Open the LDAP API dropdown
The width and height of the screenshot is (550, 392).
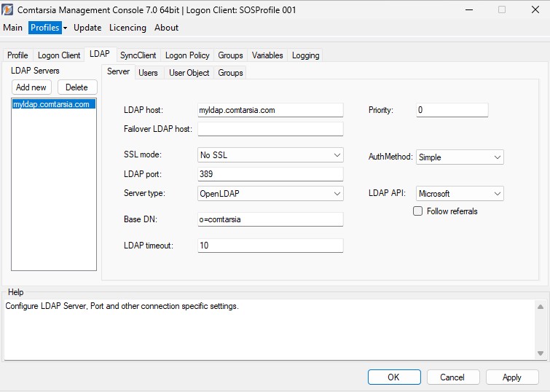pyautogui.click(x=460, y=194)
